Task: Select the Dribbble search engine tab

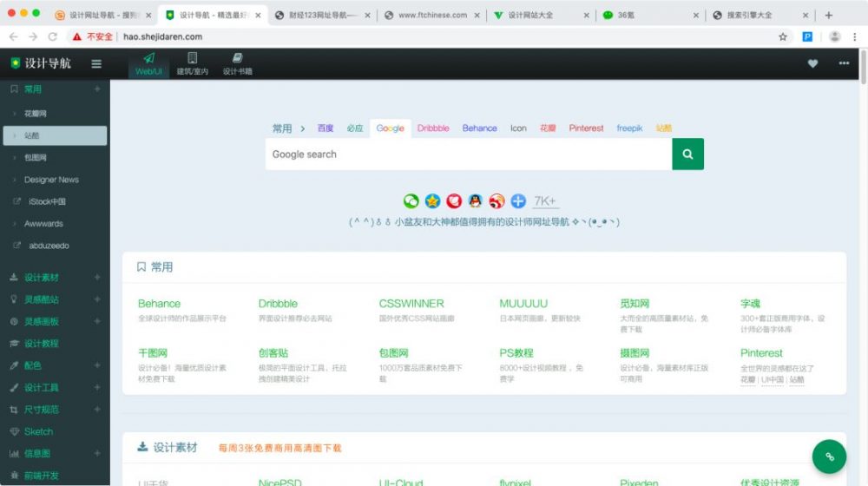Action: [433, 128]
